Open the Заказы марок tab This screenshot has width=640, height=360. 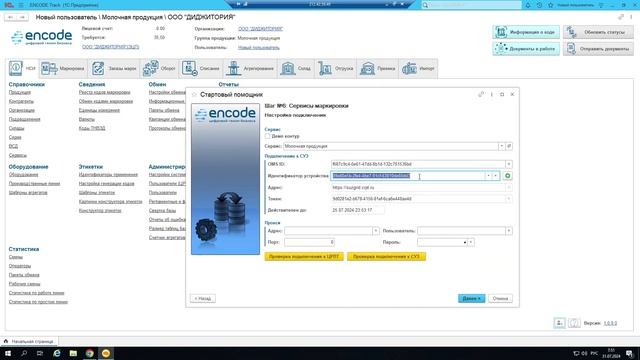(114, 69)
